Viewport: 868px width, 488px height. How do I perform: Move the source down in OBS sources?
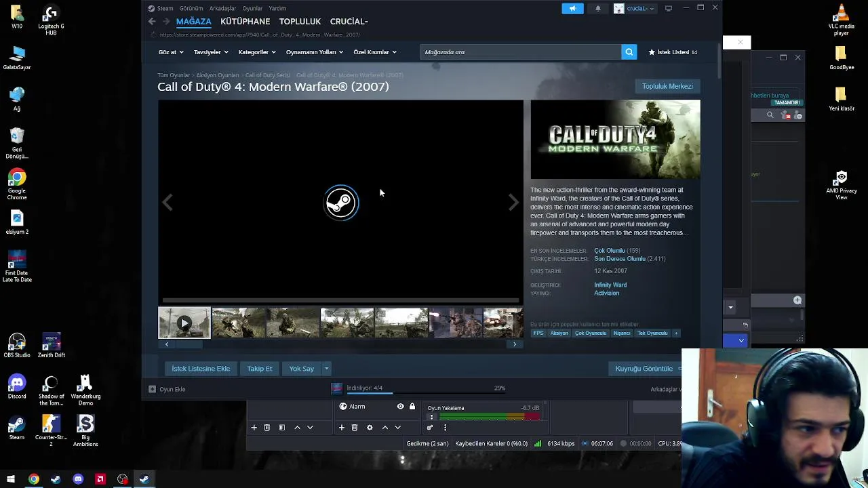[398, 428]
